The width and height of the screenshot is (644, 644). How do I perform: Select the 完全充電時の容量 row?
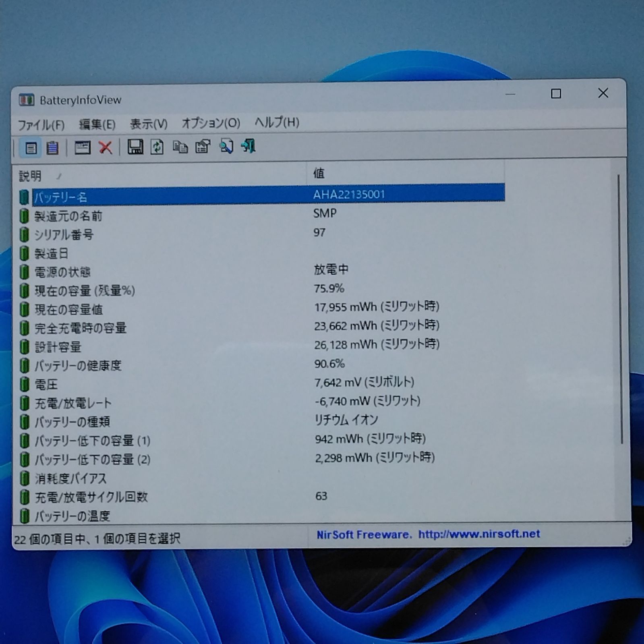(x=261, y=327)
